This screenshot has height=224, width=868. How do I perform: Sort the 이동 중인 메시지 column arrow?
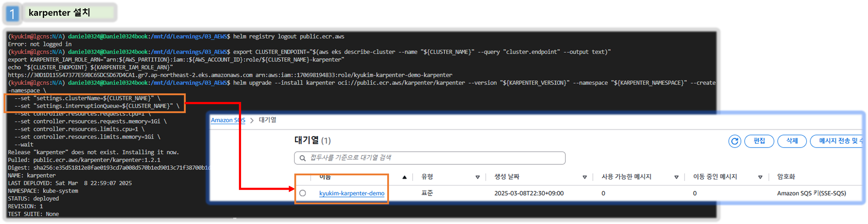pos(760,177)
